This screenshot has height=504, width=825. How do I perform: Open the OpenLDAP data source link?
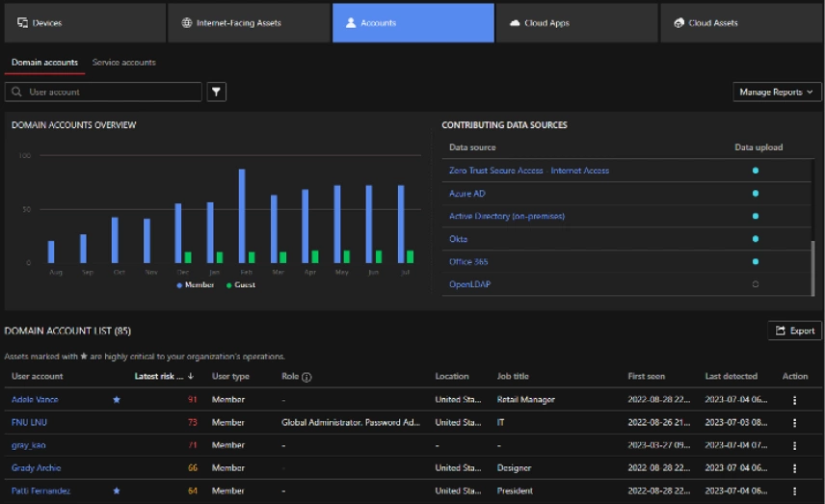click(x=470, y=284)
